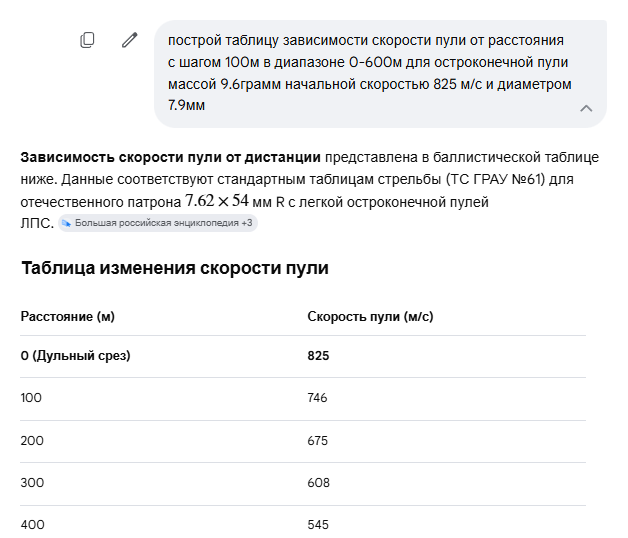The height and width of the screenshot is (538, 628).
Task: Collapse the message bubble with the chevron
Action: point(586,108)
